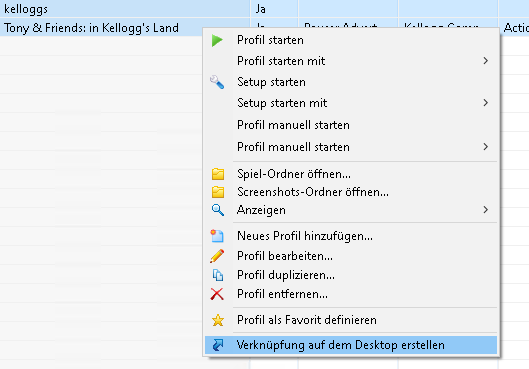Click the magnifier icon next to Anzeigen
The width and height of the screenshot is (529, 369).
tap(218, 210)
